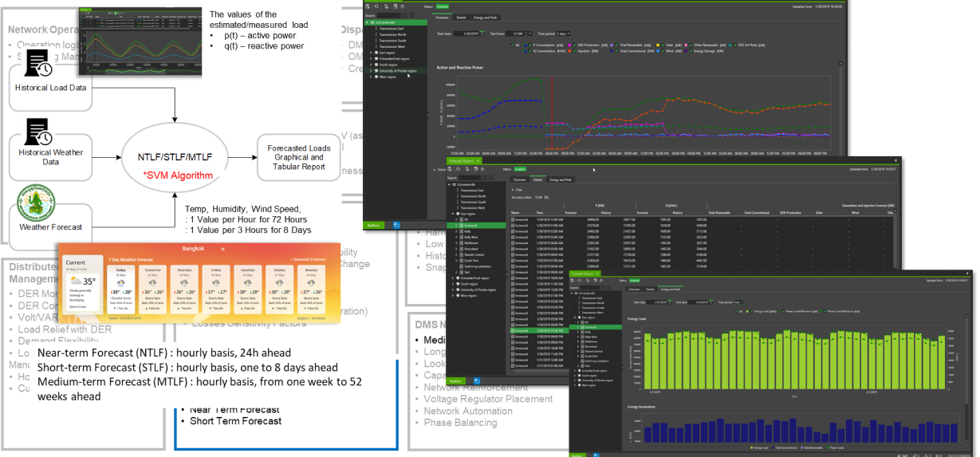Click refresh icon in bottom Forecast Report toolbar

pos(580,280)
